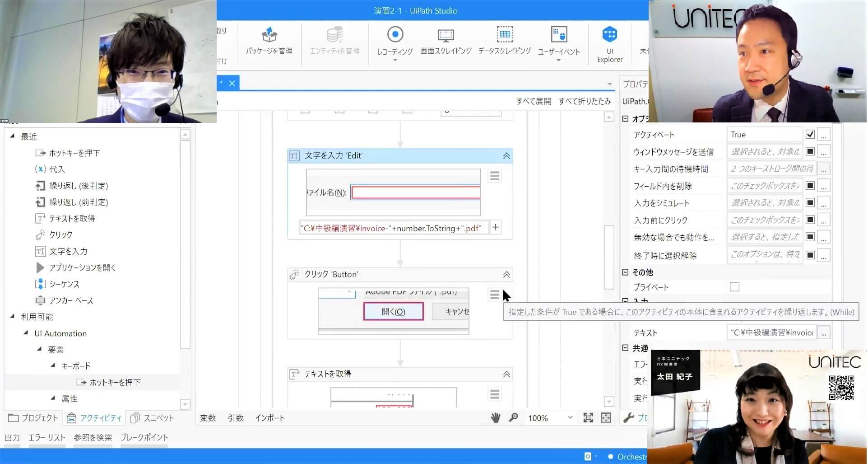Click すべて折りたたみ link
The height and width of the screenshot is (464, 868).
click(585, 101)
